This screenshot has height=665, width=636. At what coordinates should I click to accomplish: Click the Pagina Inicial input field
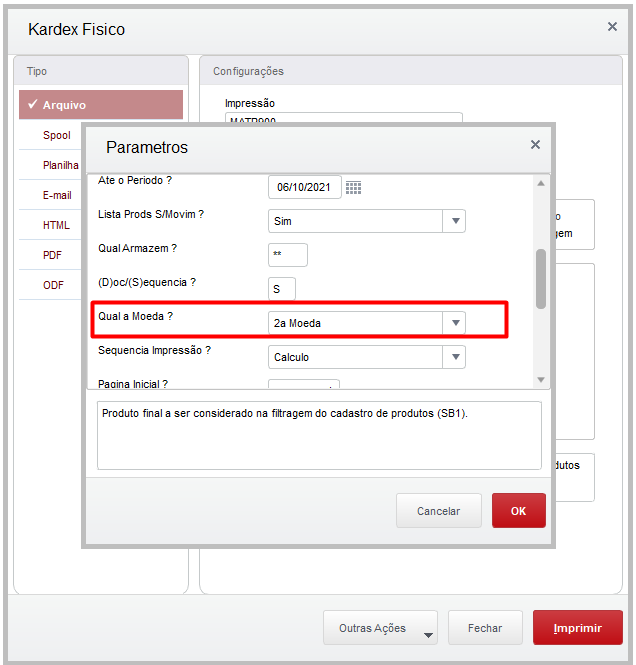pyautogui.click(x=304, y=384)
